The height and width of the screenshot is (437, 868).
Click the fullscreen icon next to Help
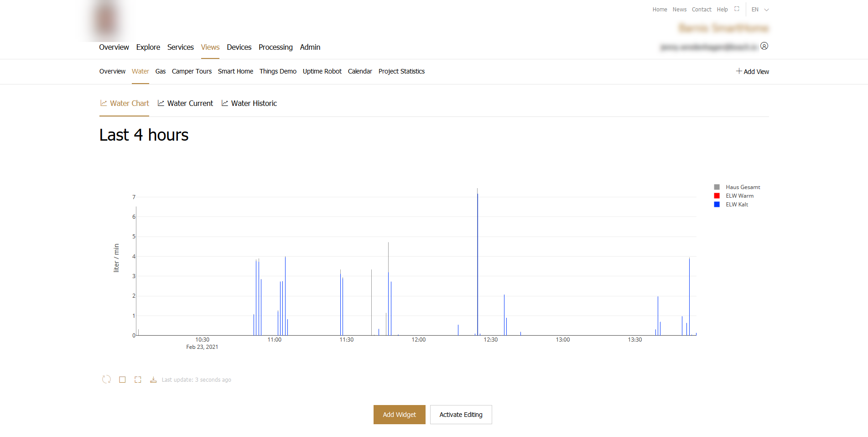pos(737,9)
